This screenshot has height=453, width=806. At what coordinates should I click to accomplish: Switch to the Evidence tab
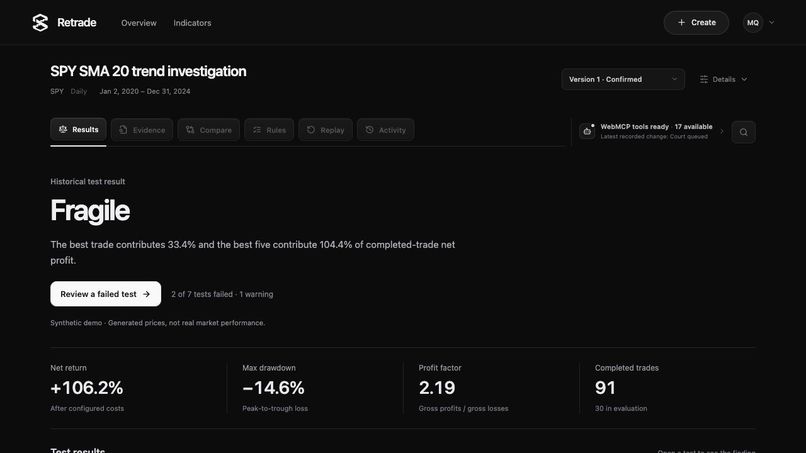tap(142, 130)
